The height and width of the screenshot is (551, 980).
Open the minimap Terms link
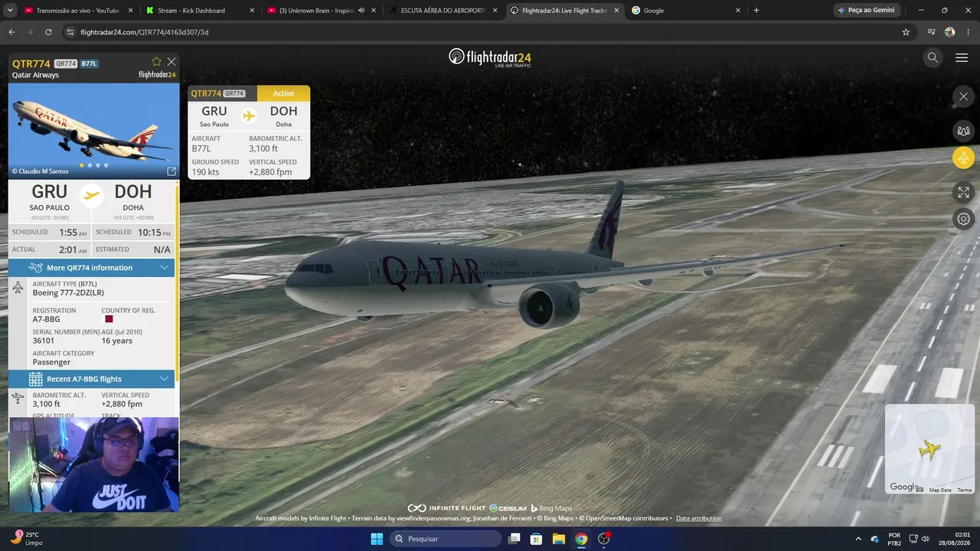964,490
